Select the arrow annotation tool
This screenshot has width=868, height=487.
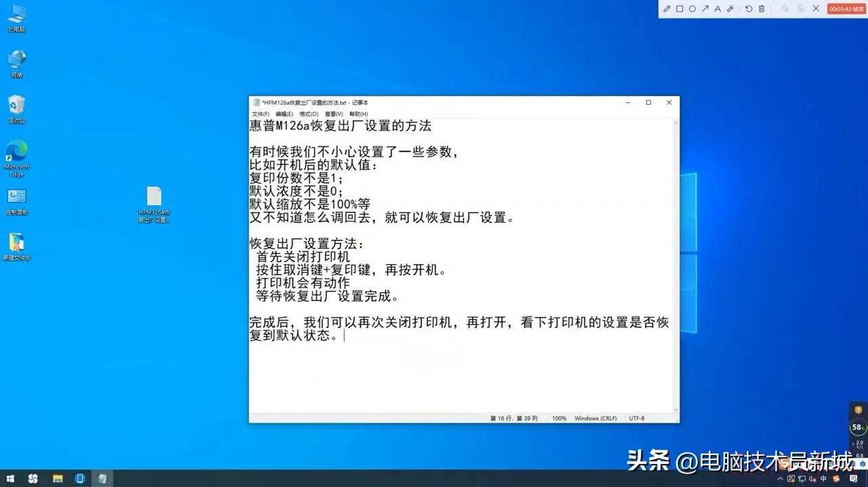pos(705,9)
